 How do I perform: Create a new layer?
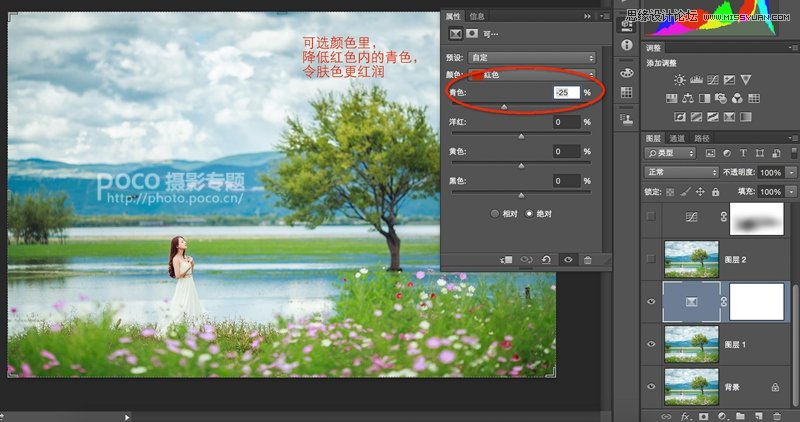click(x=759, y=417)
